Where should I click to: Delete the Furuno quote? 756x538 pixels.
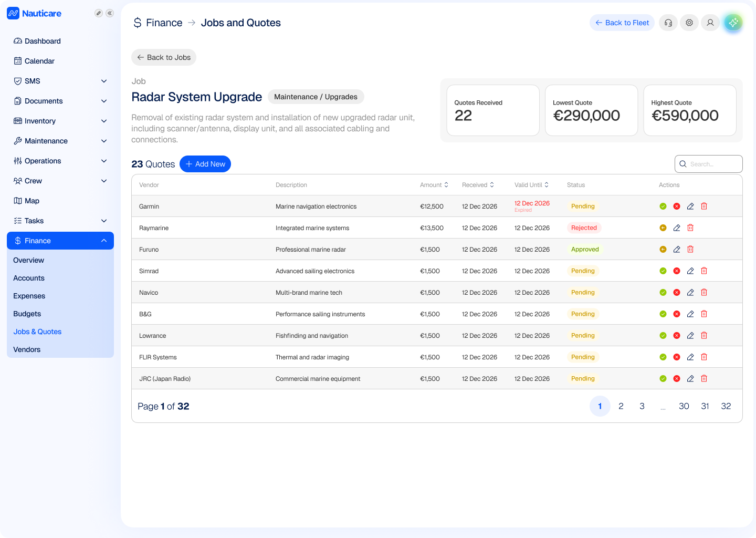click(x=690, y=249)
